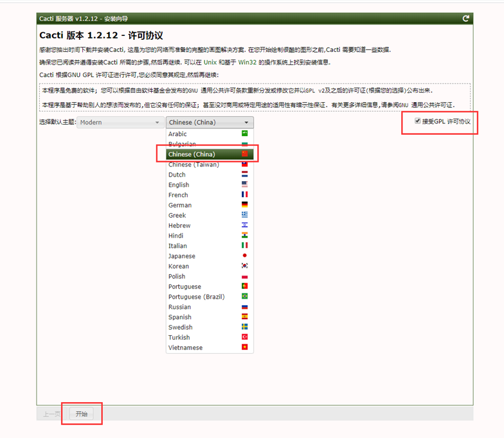Toggle the accept GPL license checkbox
Viewport: 504px width, 438px height.
click(x=418, y=121)
